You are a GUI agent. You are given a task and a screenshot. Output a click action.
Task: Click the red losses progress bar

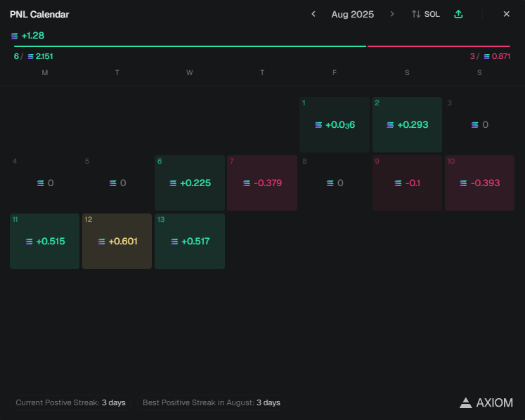pos(439,46)
